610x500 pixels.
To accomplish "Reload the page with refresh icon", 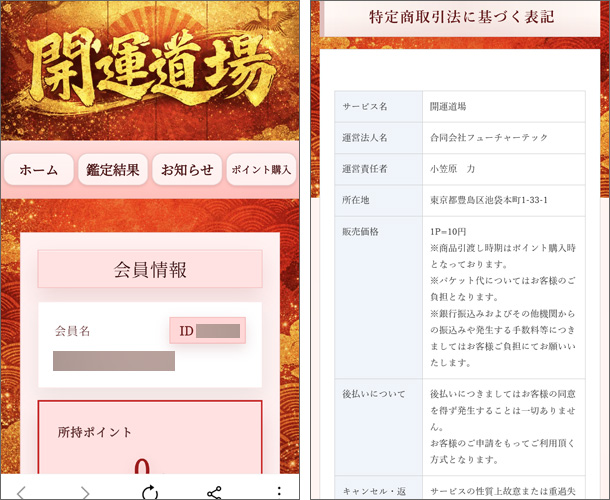I will click(150, 492).
